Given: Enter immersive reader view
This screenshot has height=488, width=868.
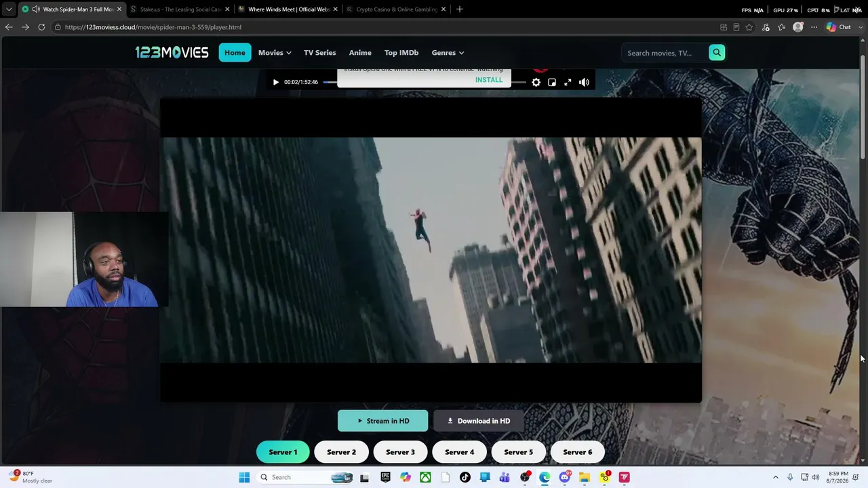Looking at the screenshot, I should point(736,27).
